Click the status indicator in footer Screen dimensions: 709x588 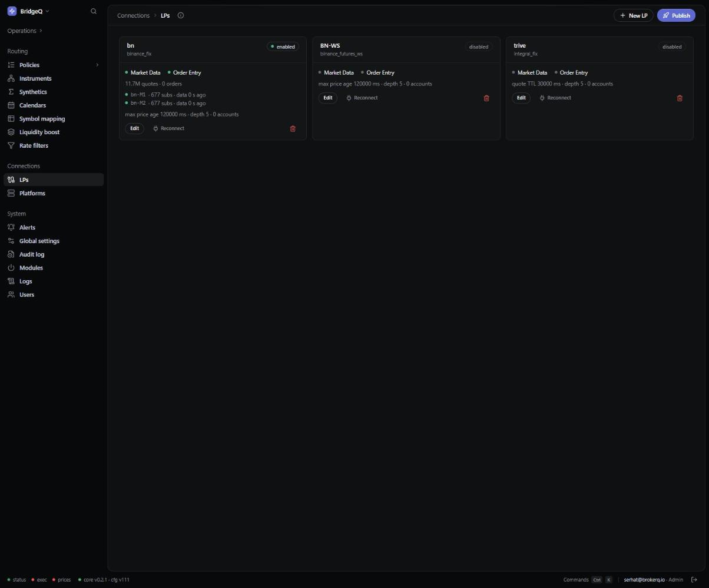tap(16, 580)
